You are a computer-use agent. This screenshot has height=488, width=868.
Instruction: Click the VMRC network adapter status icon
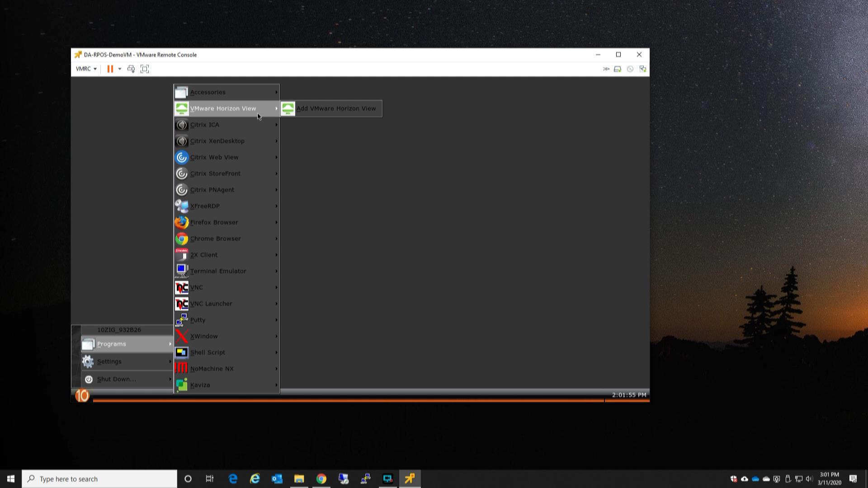(x=643, y=69)
